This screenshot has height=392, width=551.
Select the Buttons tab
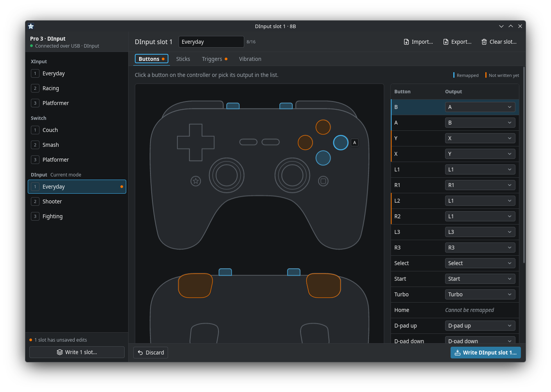(152, 59)
